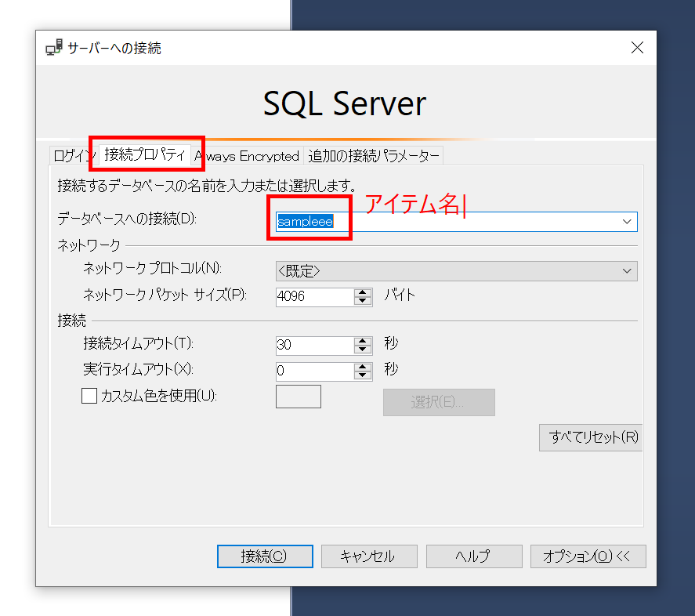Open the 追加の接続パラメーター tab
695x616 pixels.
pos(373,156)
